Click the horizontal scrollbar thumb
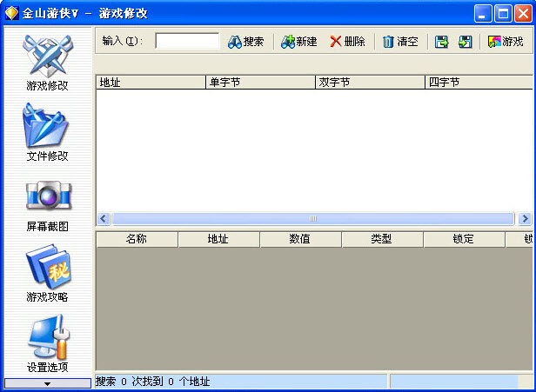The width and height of the screenshot is (536, 392). coord(313,218)
